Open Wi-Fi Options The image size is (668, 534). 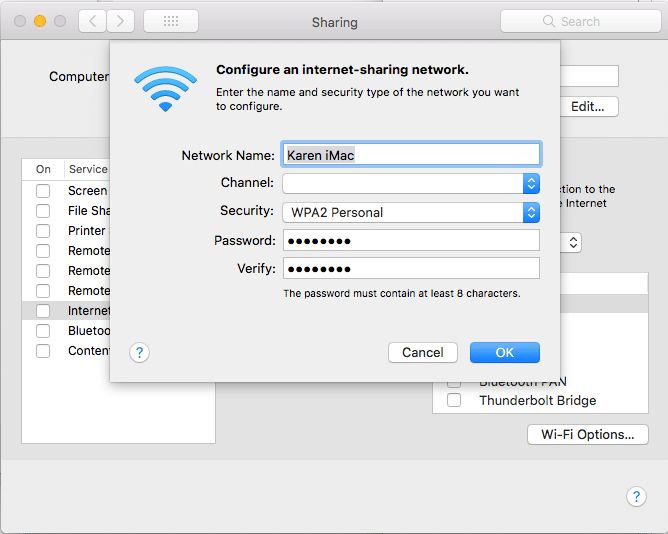[x=587, y=434]
